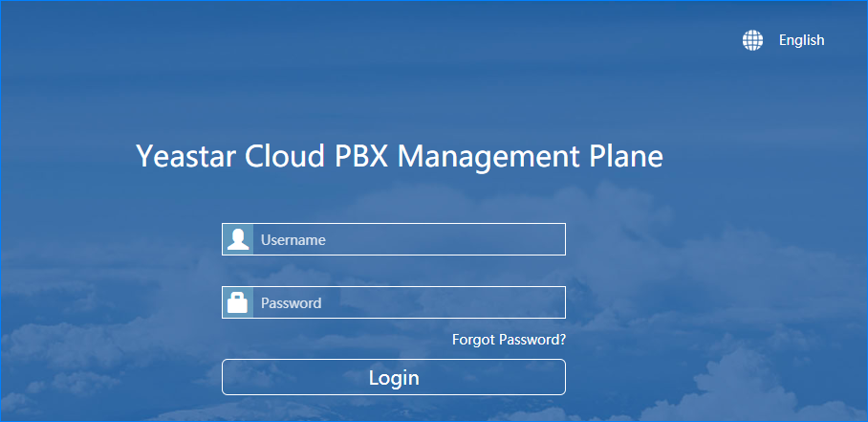Click the PBX text in the heading
The width and height of the screenshot is (868, 422).
tap(361, 156)
